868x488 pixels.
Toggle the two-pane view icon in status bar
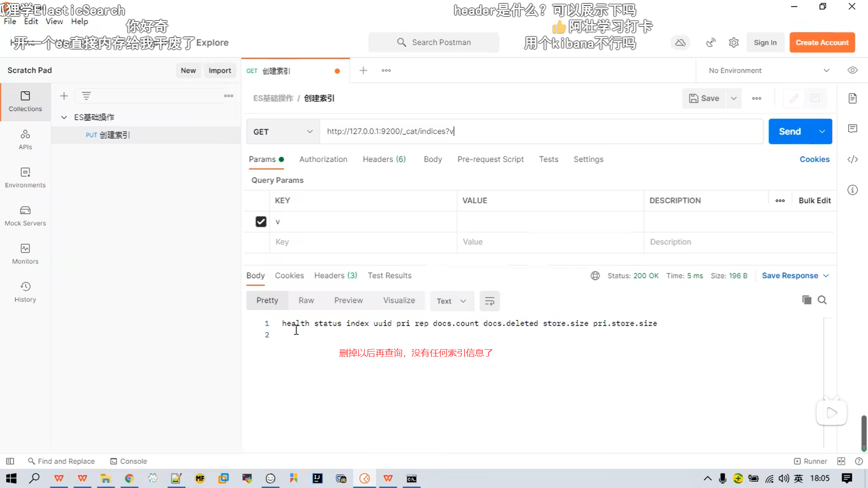841,461
